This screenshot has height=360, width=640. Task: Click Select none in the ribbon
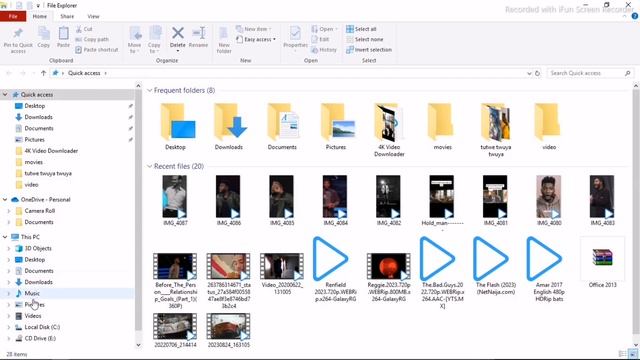tap(364, 39)
